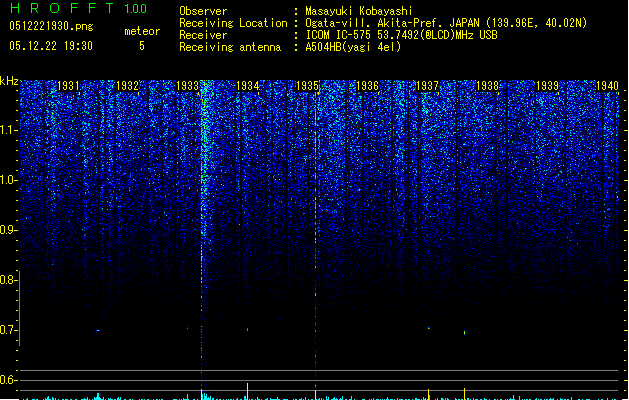Click the date stamp 05.12.22 19:30
The height and width of the screenshot is (400, 629).
[51, 46]
